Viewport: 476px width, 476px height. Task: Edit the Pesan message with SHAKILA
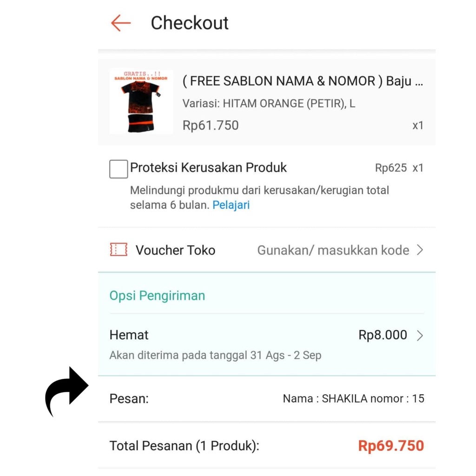(x=353, y=398)
